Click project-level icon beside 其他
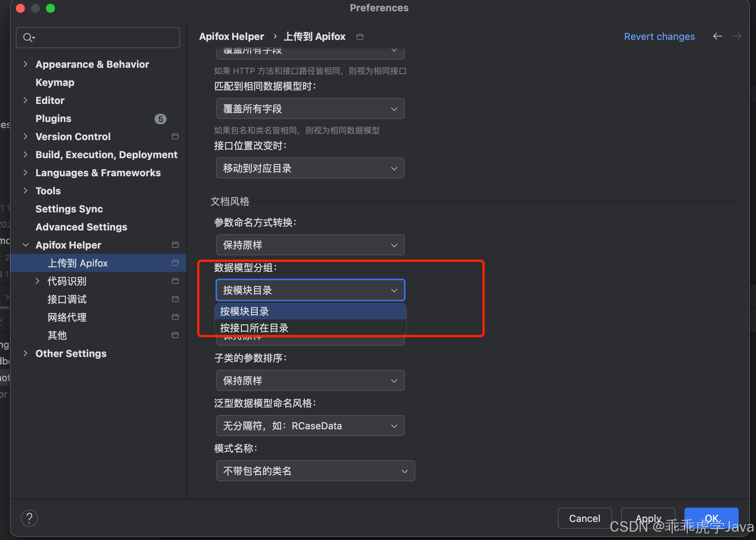 pos(175,335)
